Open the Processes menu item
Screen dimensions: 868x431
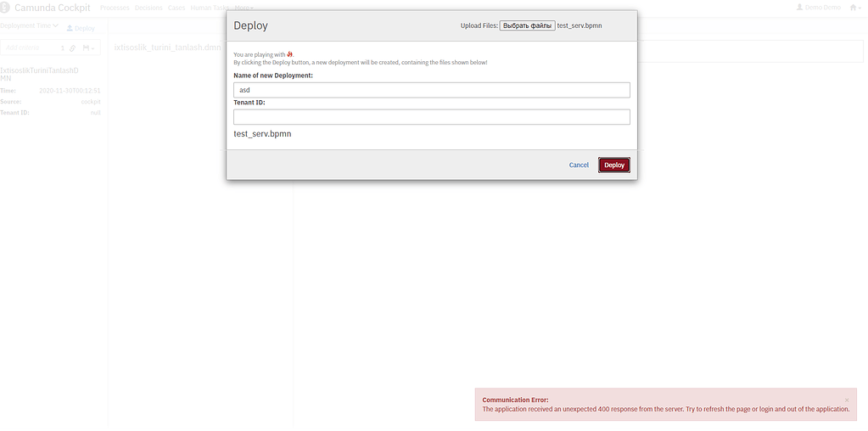pos(113,8)
